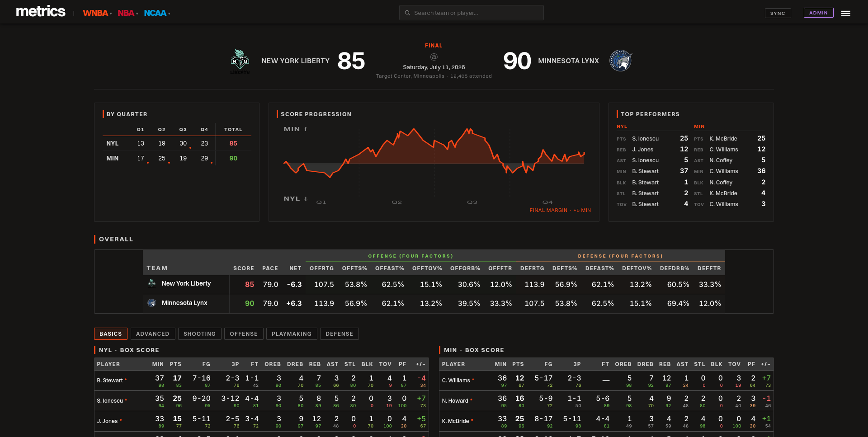The height and width of the screenshot is (437, 868).
Task: Click K. McBride PTS top performer
Action: pos(723,139)
